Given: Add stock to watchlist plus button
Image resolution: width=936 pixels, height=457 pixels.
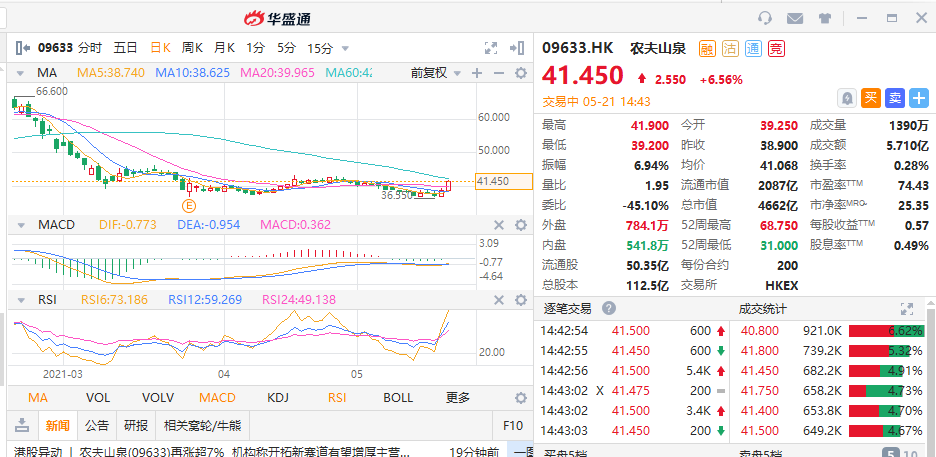Looking at the screenshot, I should 919,98.
